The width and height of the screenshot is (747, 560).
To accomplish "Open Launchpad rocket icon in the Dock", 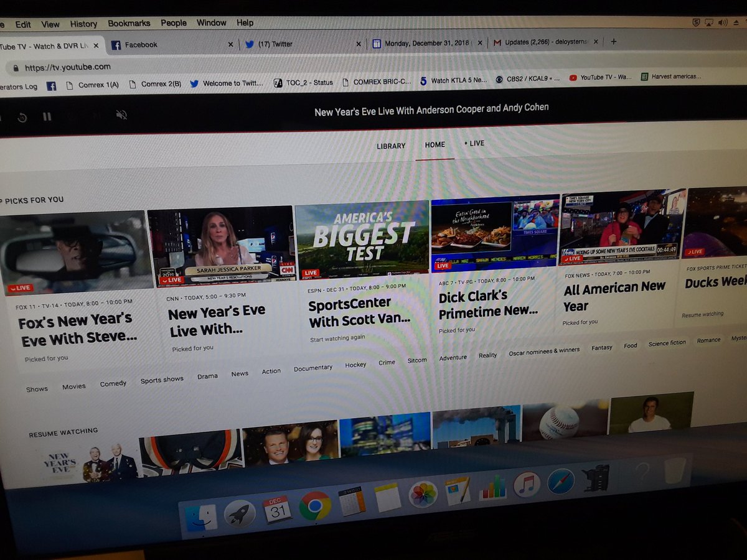I will point(240,514).
